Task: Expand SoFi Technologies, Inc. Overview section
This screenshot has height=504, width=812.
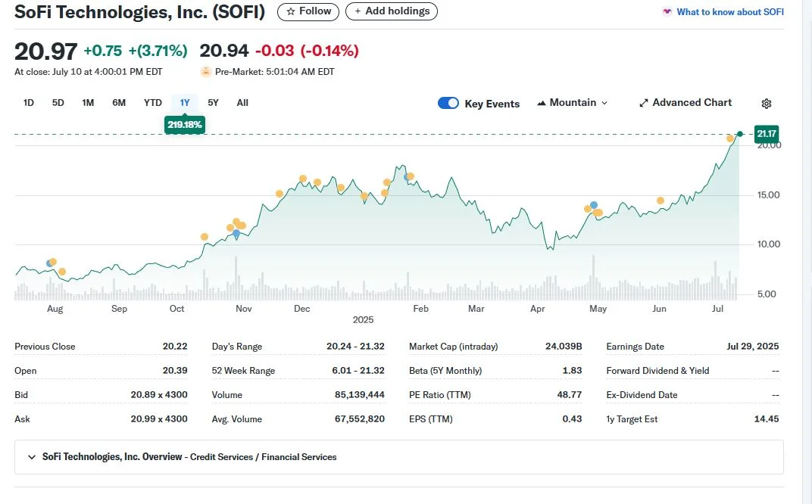Action: click(32, 457)
